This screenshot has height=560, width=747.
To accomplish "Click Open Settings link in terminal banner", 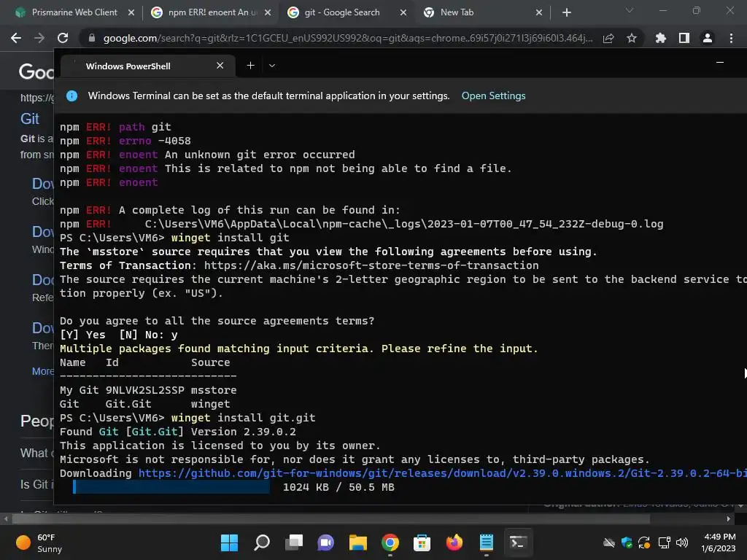I will click(494, 96).
